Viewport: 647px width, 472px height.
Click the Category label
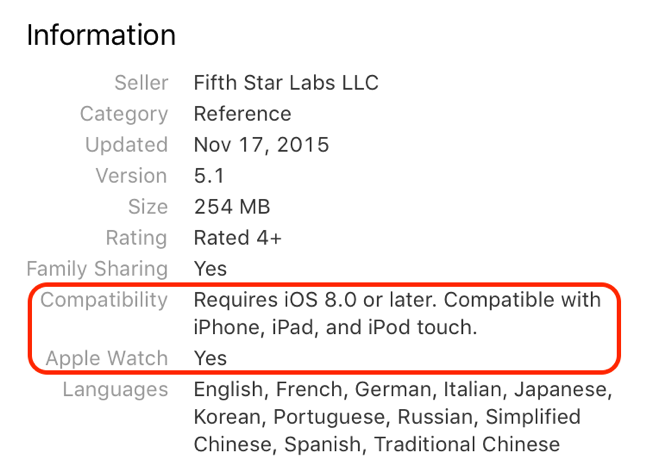(x=124, y=114)
